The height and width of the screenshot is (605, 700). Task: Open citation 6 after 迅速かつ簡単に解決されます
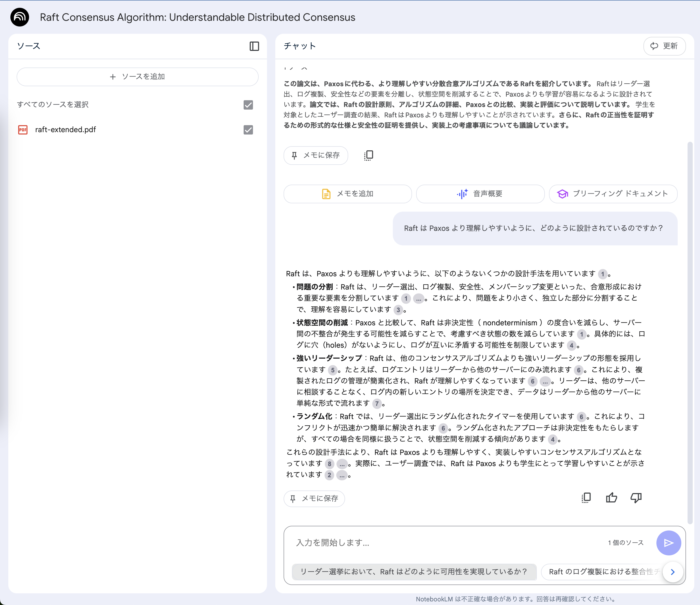pos(443,428)
